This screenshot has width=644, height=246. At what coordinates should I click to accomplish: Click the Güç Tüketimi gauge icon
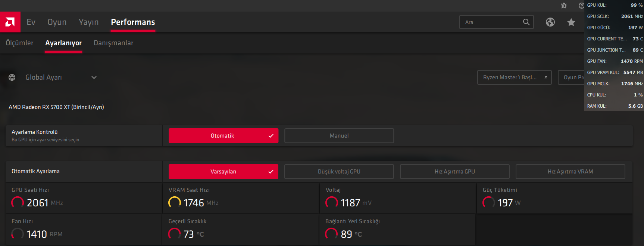tap(489, 203)
